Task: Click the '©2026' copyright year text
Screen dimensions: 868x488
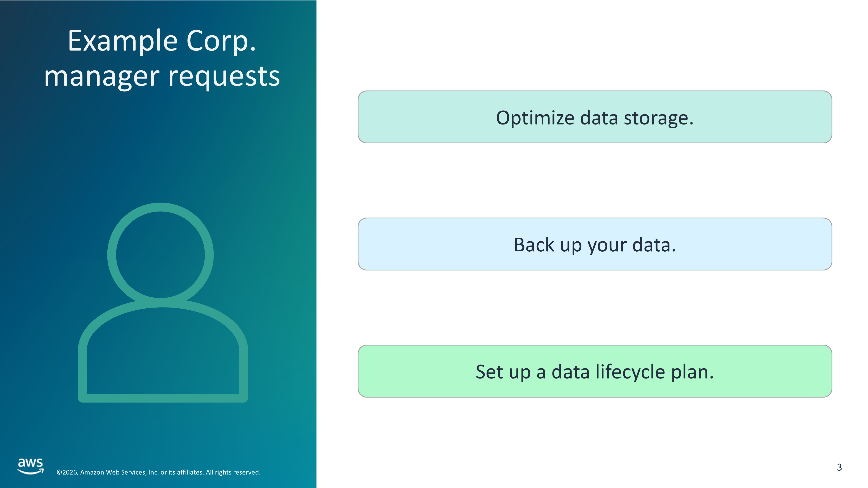Action: (67, 472)
